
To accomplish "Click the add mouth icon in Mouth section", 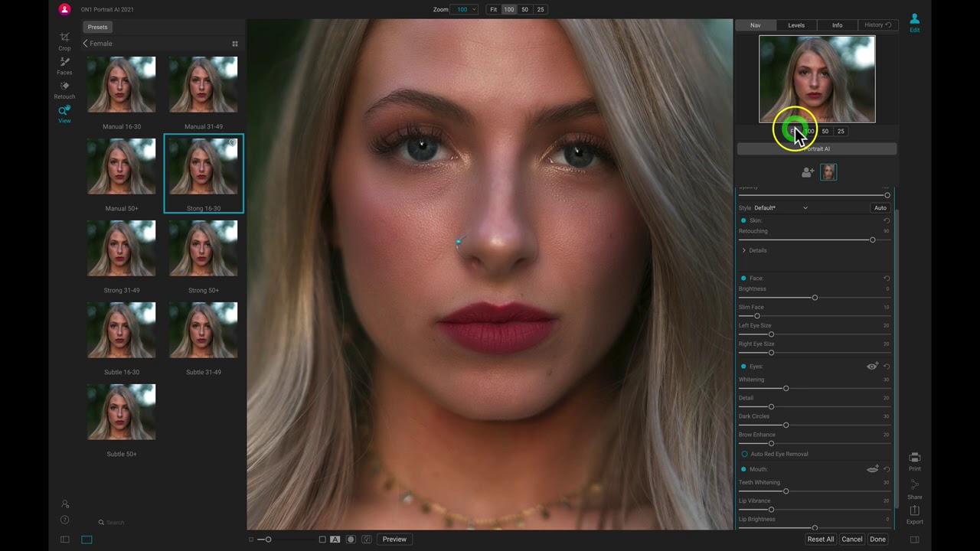I will point(872,469).
